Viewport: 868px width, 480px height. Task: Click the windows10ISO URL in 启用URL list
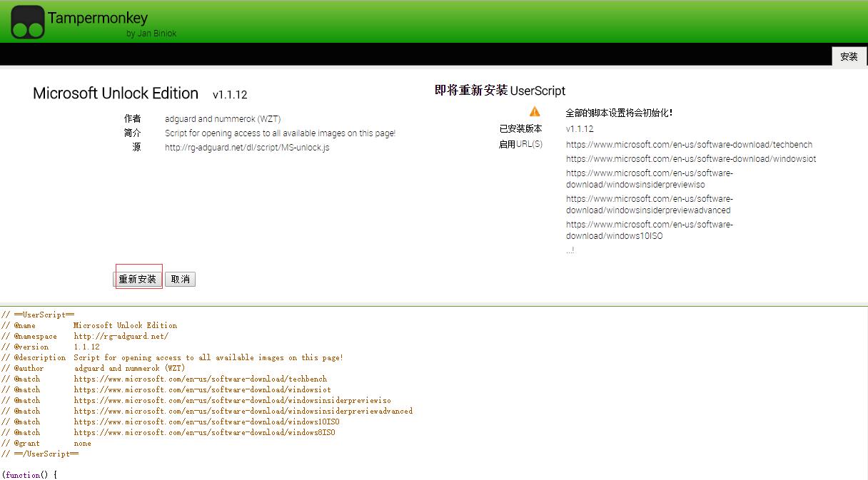[650, 230]
